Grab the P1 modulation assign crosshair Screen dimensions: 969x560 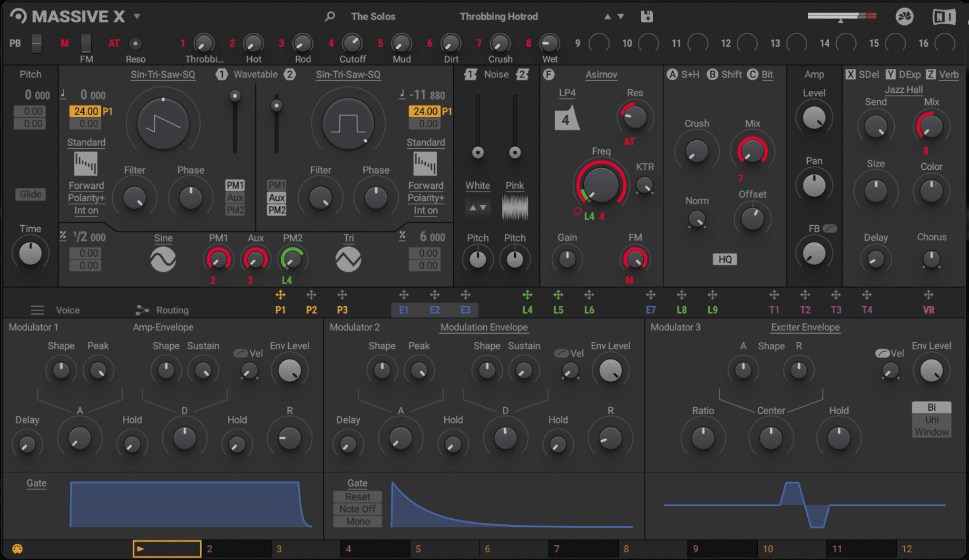click(281, 295)
